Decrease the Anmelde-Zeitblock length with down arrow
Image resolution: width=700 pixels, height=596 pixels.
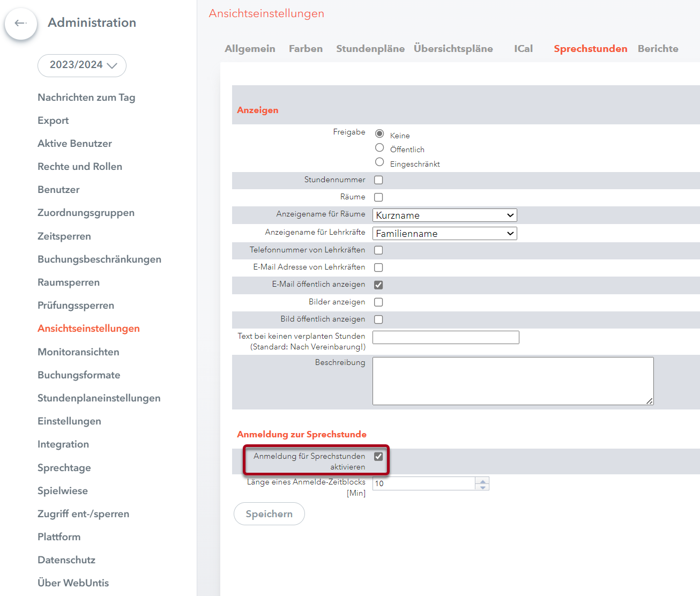[482, 487]
